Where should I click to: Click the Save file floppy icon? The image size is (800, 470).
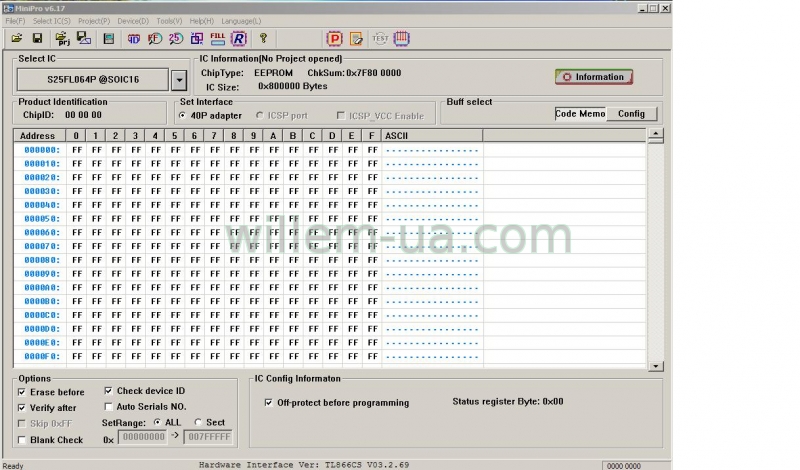[37, 39]
